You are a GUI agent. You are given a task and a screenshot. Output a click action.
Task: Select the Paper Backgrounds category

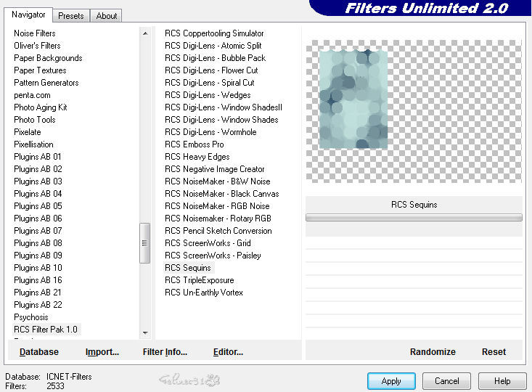48,58
